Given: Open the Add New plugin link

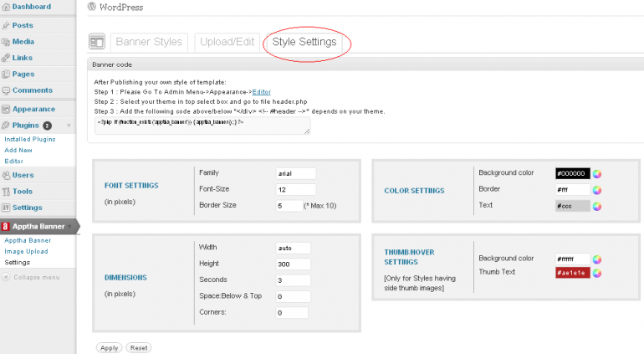Looking at the screenshot, I should point(18,151).
